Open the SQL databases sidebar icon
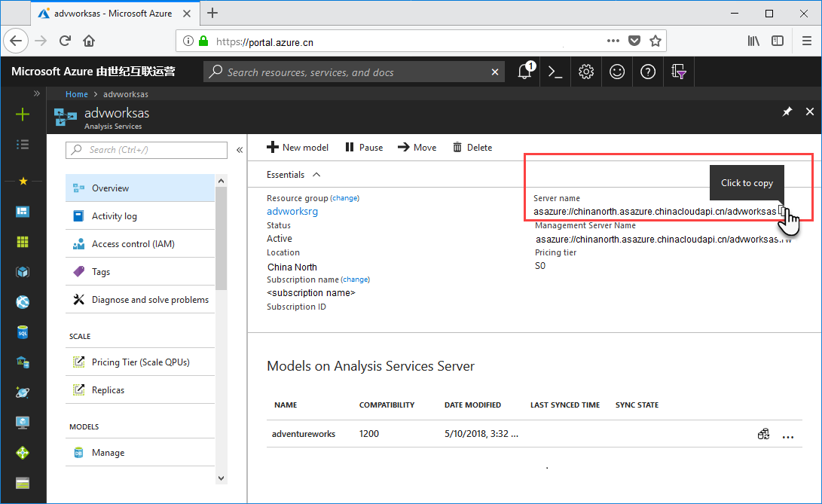The image size is (822, 504). pos(23,332)
